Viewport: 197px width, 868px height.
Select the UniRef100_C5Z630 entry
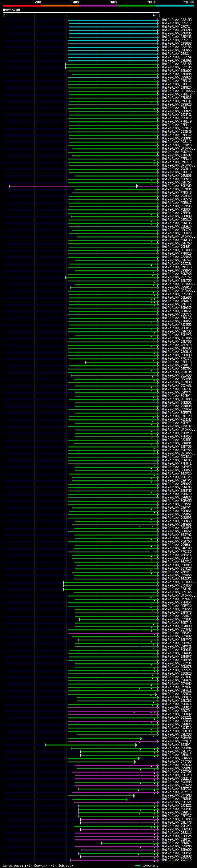[x=177, y=765]
